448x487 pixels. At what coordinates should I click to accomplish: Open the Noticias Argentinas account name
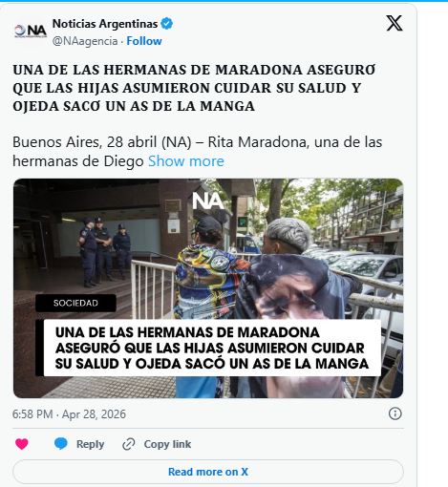pos(105,24)
